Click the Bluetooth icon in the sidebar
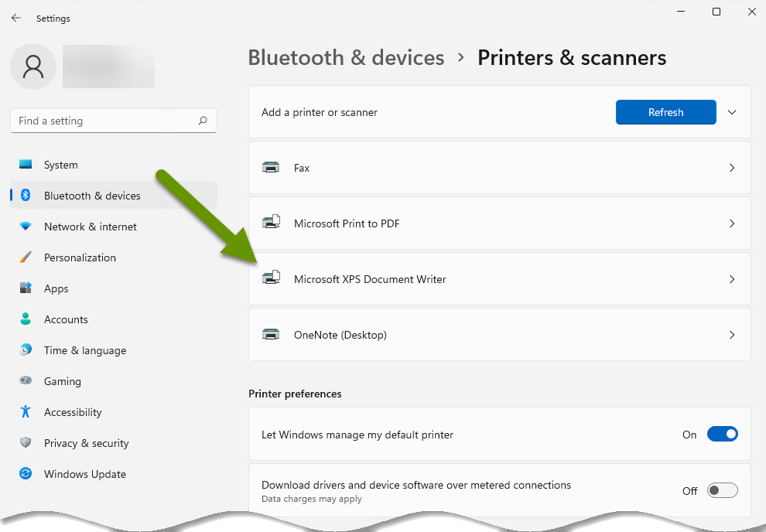 [x=26, y=195]
